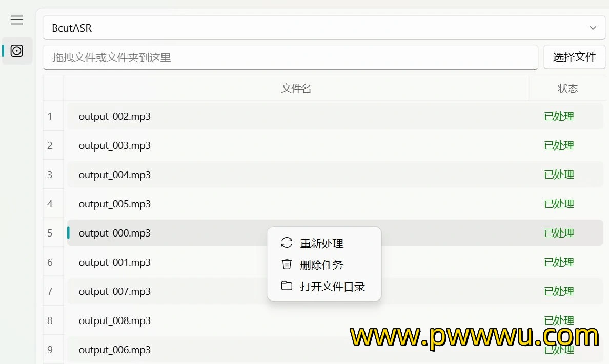Click the folder icon beside 打开文件目录
Viewport: 609px width, 364px height.
[x=287, y=286]
